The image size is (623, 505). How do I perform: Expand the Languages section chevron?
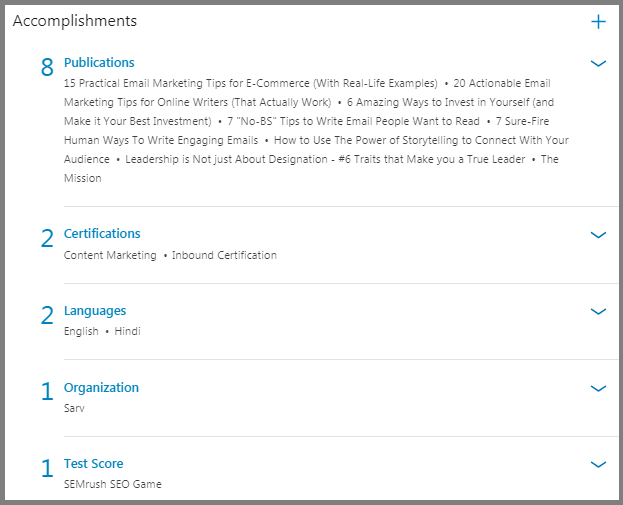(x=598, y=311)
